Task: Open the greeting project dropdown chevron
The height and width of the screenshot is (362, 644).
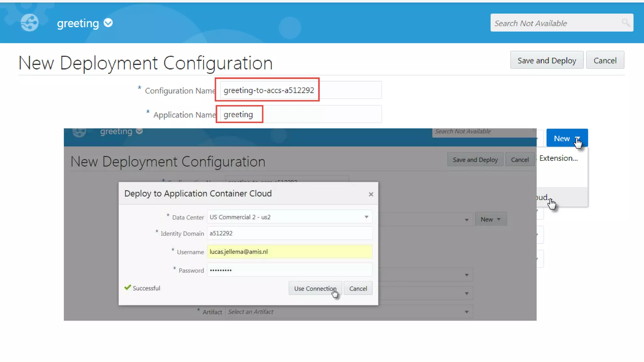Action: pyautogui.click(x=108, y=23)
